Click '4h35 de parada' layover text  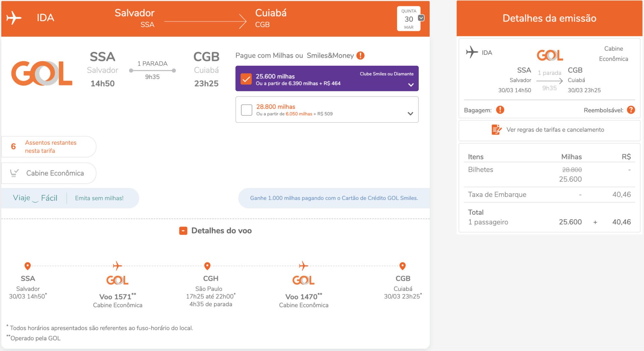pyautogui.click(x=211, y=304)
